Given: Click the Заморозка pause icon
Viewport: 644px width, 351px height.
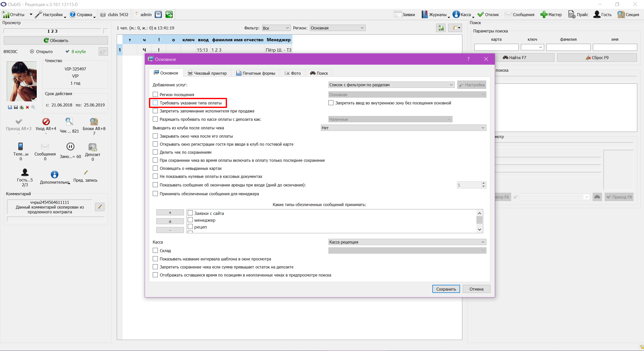Looking at the screenshot, I should pos(70,146).
